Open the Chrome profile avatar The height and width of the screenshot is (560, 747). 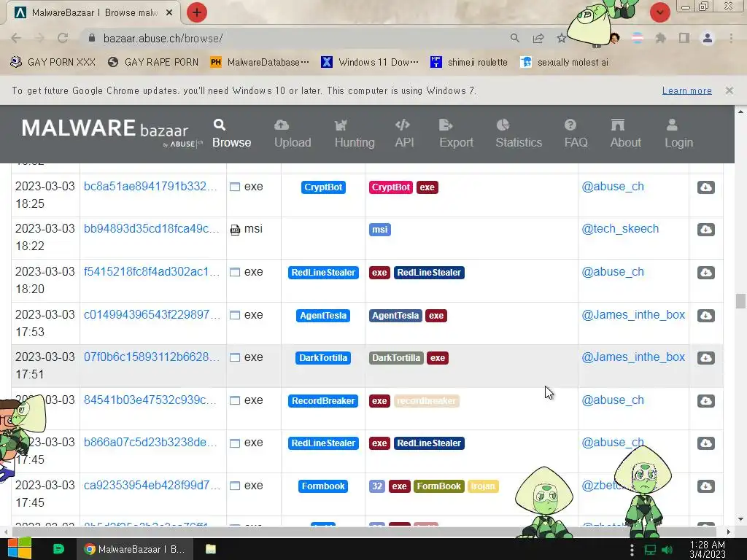click(708, 38)
